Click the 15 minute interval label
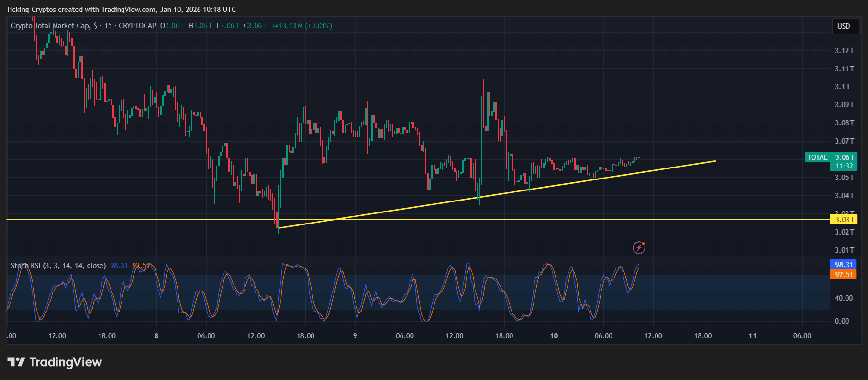 click(108, 26)
